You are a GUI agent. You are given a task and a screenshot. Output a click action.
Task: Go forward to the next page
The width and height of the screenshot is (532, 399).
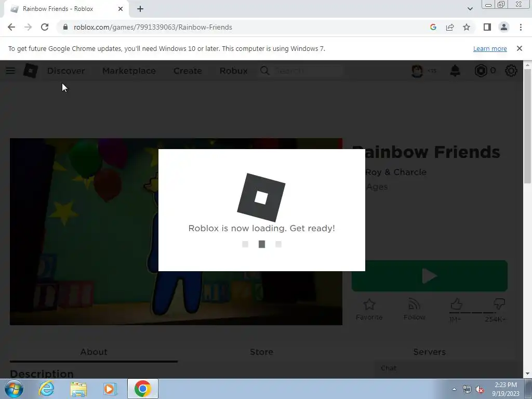point(28,27)
